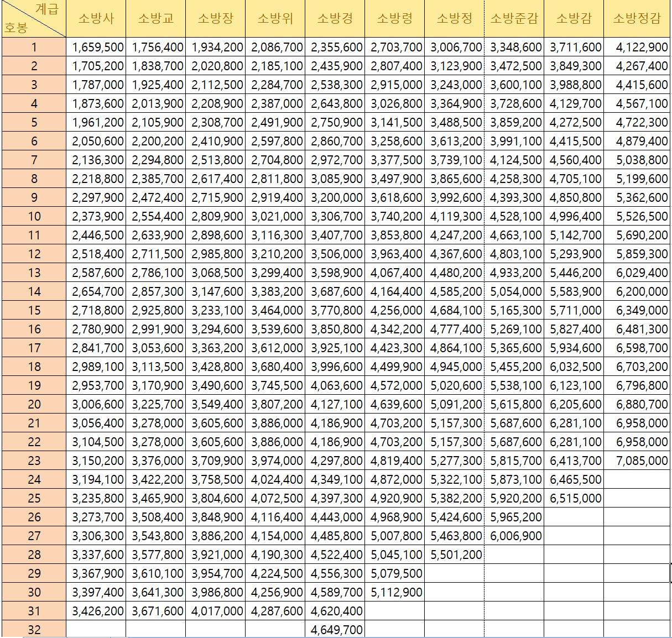This screenshot has height=638, width=672.
Task: Select the 소방정감 column header
Action: 637,19
